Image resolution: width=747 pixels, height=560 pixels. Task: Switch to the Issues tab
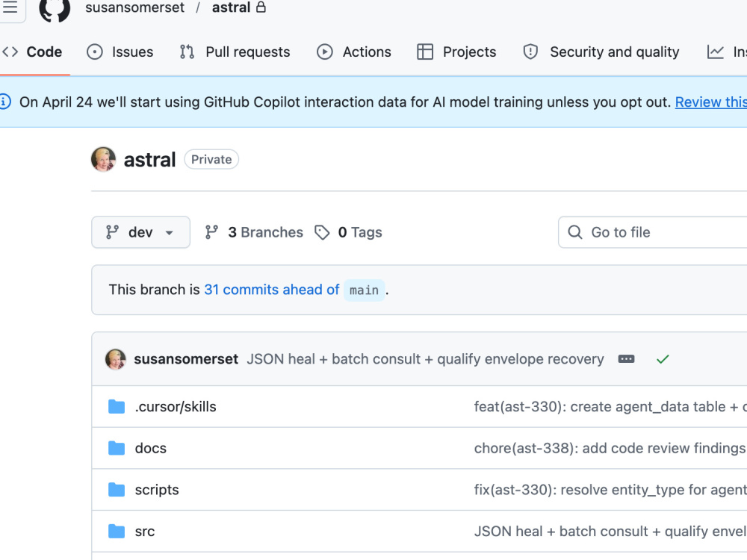coord(120,52)
